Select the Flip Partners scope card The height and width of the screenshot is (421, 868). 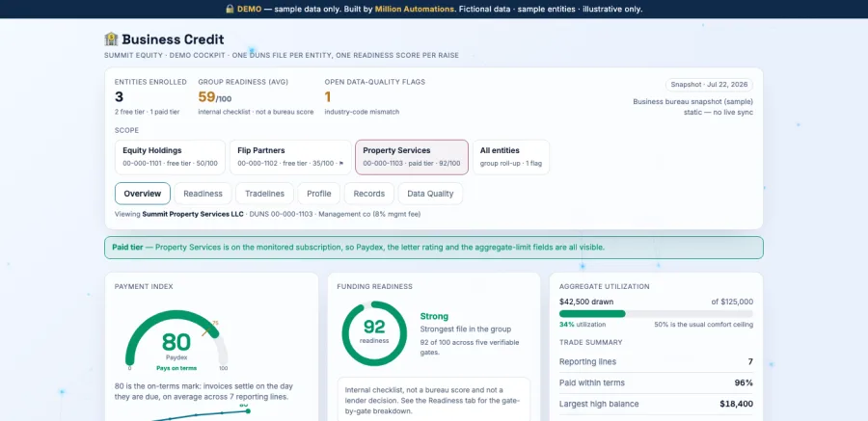click(290, 157)
